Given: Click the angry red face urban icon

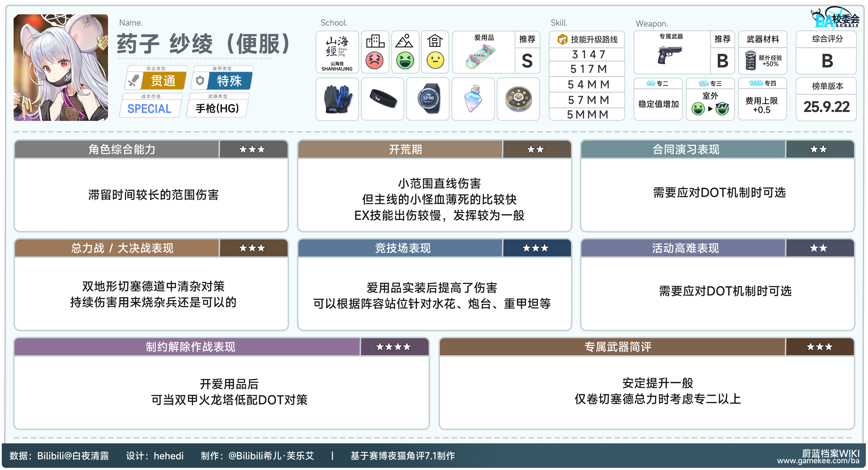Looking at the screenshot, I should point(374,60).
